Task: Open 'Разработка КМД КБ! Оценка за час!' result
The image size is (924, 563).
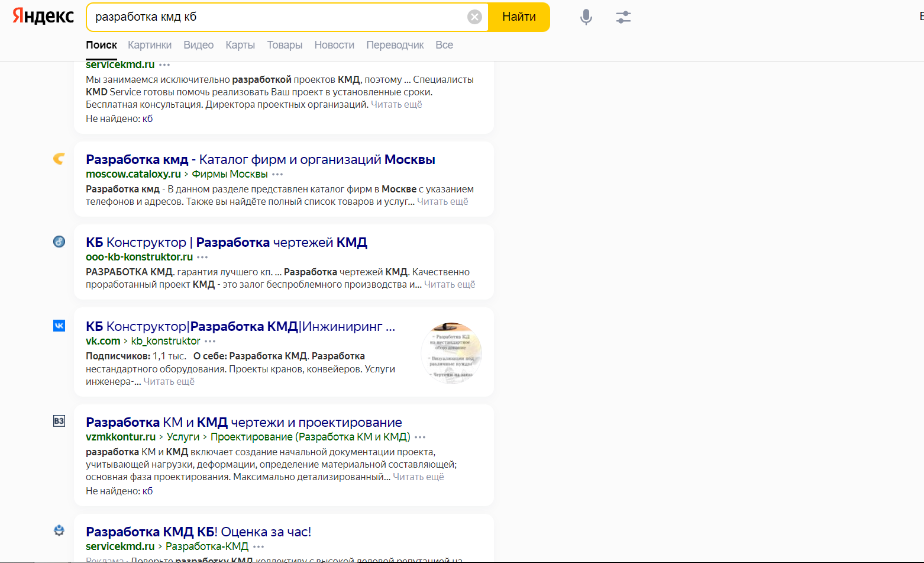Action: (198, 532)
